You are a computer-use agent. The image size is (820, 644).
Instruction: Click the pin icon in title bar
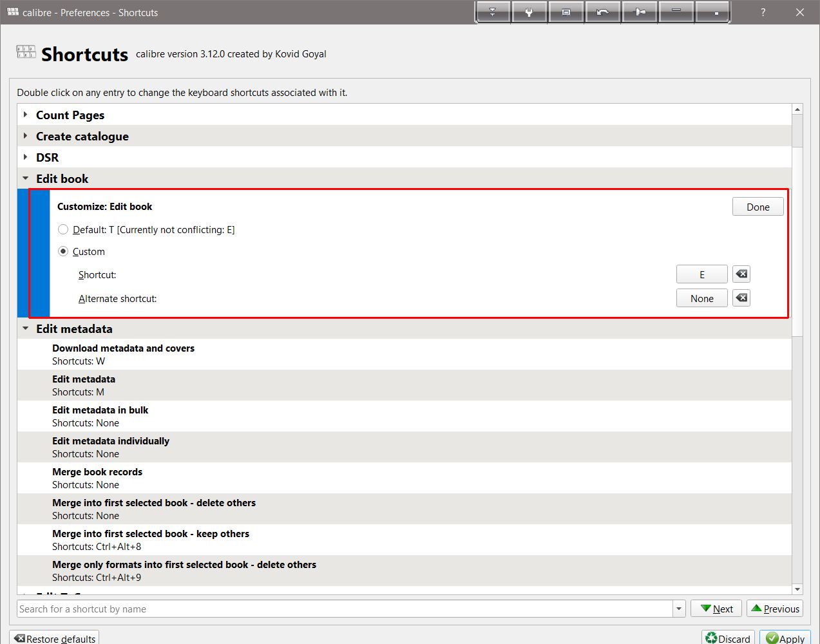click(x=640, y=12)
